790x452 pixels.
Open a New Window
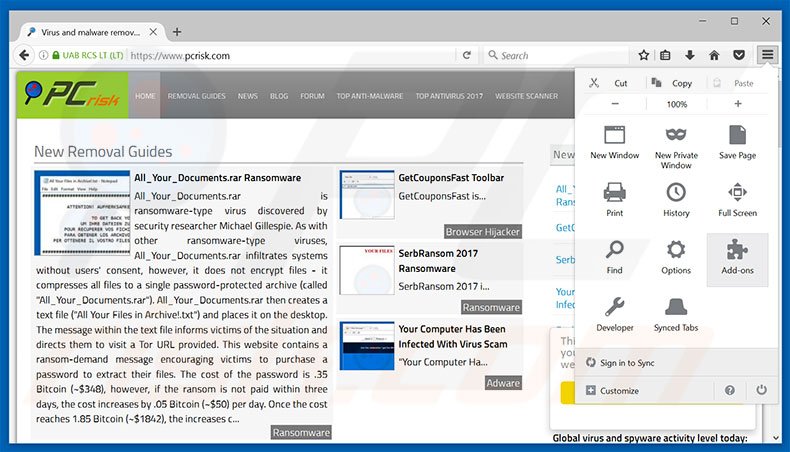(615, 143)
